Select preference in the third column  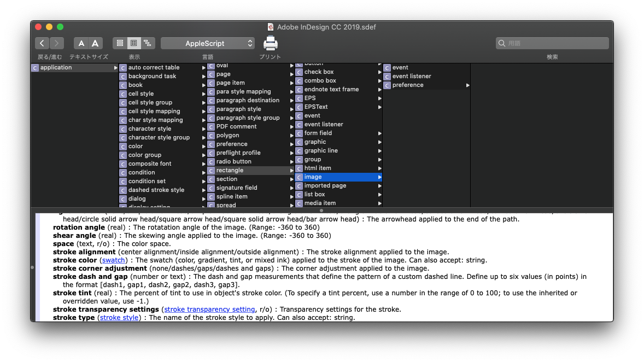pos(232,144)
